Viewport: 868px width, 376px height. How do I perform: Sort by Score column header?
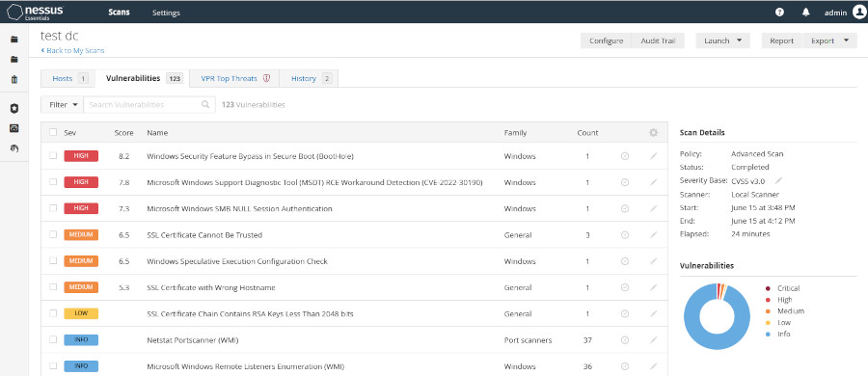[x=124, y=133]
